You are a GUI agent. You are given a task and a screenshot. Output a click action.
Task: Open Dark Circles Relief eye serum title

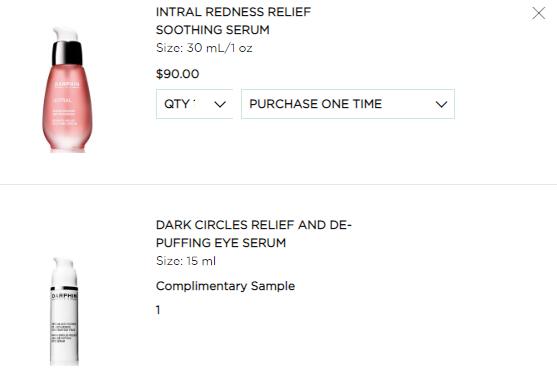point(254,234)
